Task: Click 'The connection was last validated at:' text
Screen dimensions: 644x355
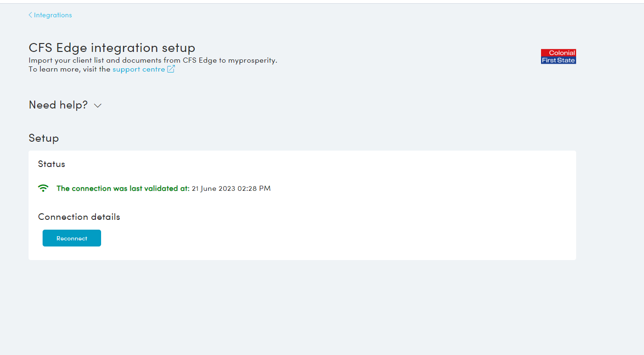Action: click(x=123, y=188)
